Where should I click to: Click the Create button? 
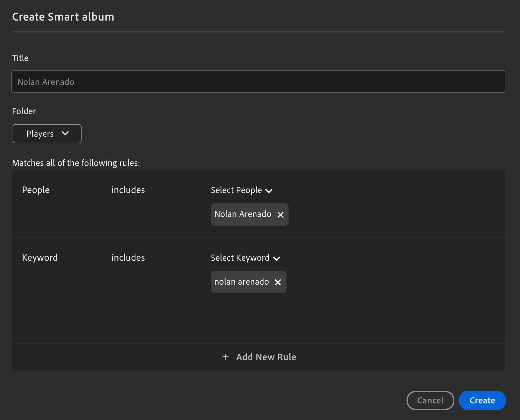(482, 400)
